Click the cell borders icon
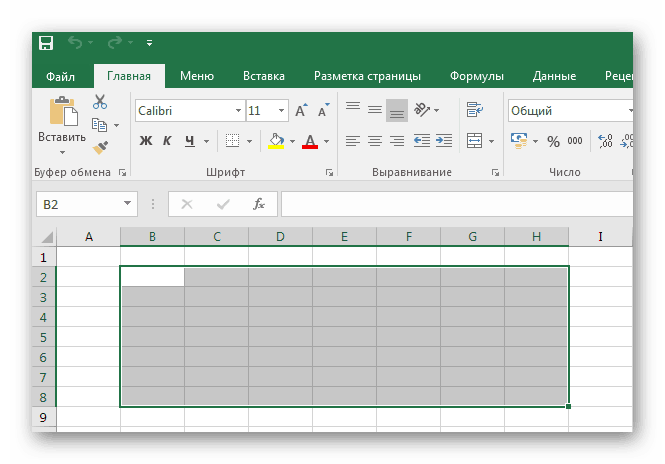 [x=232, y=141]
